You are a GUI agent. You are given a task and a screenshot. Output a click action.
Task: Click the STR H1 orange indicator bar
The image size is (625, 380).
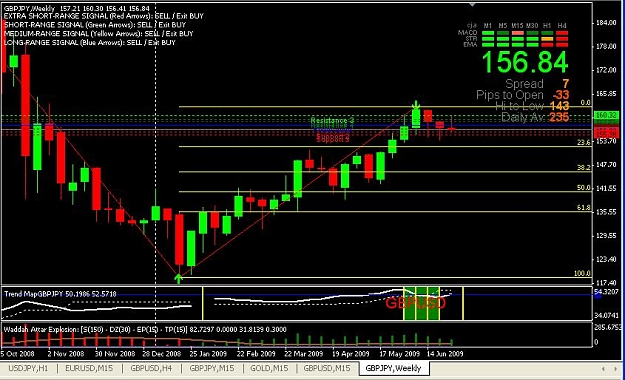547,39
